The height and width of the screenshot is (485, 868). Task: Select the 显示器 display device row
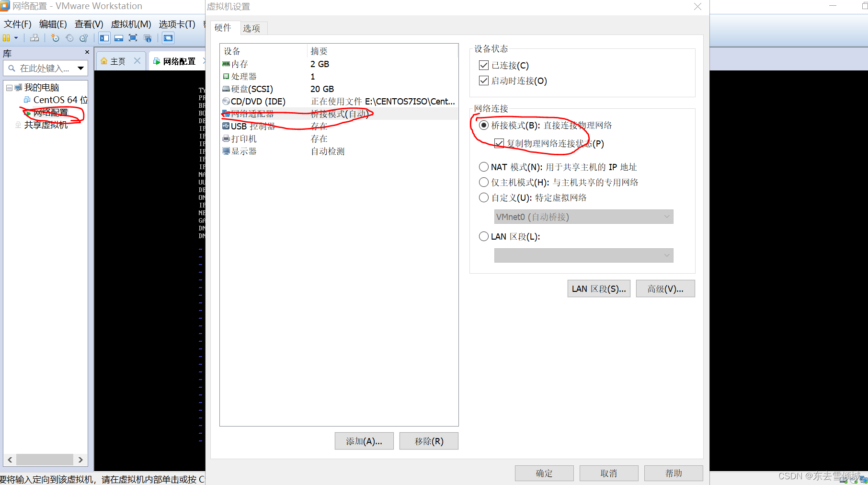click(339, 151)
